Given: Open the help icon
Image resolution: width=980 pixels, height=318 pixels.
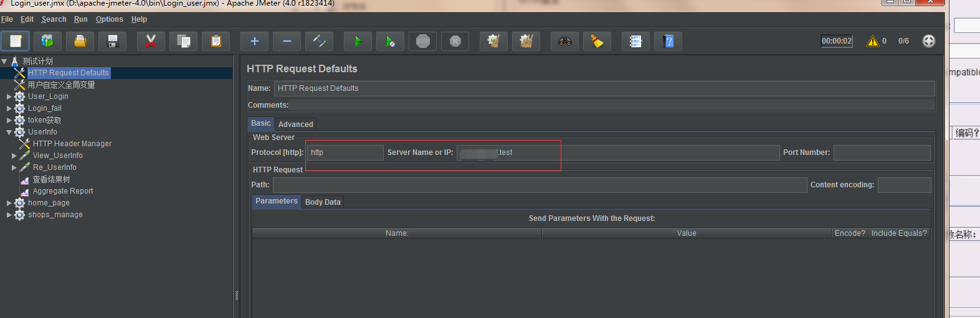Looking at the screenshot, I should [x=668, y=41].
